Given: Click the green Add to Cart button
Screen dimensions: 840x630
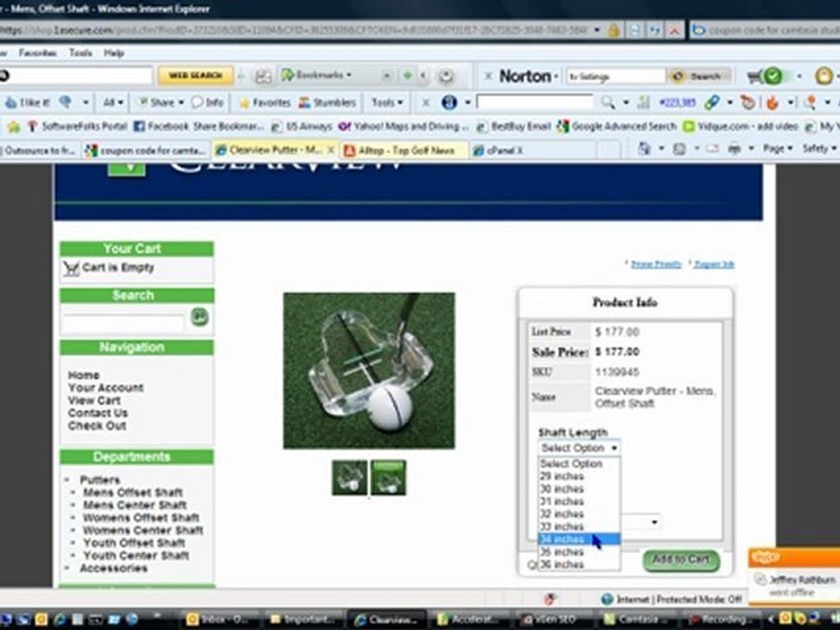Looking at the screenshot, I should point(681,560).
